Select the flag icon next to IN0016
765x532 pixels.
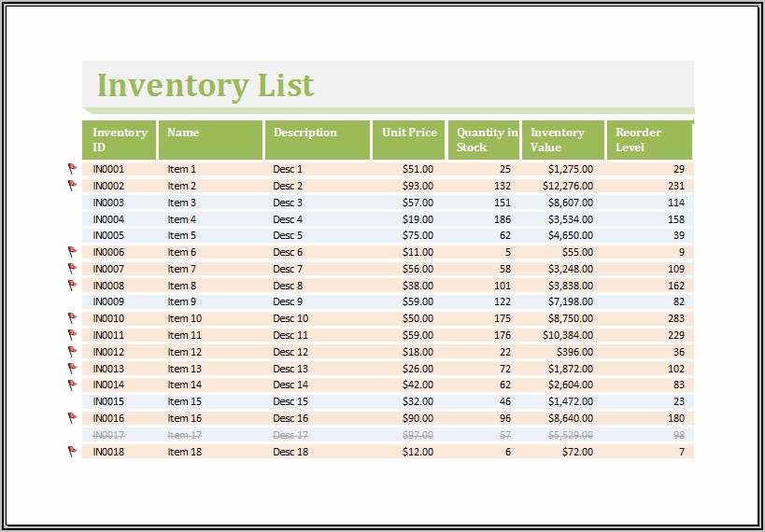pos(72,418)
